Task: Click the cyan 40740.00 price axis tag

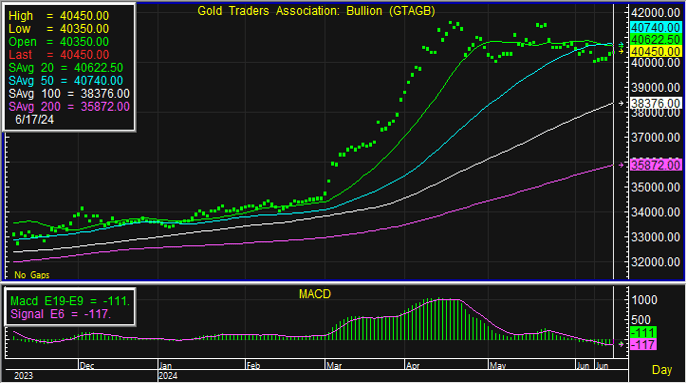Action: click(655, 28)
